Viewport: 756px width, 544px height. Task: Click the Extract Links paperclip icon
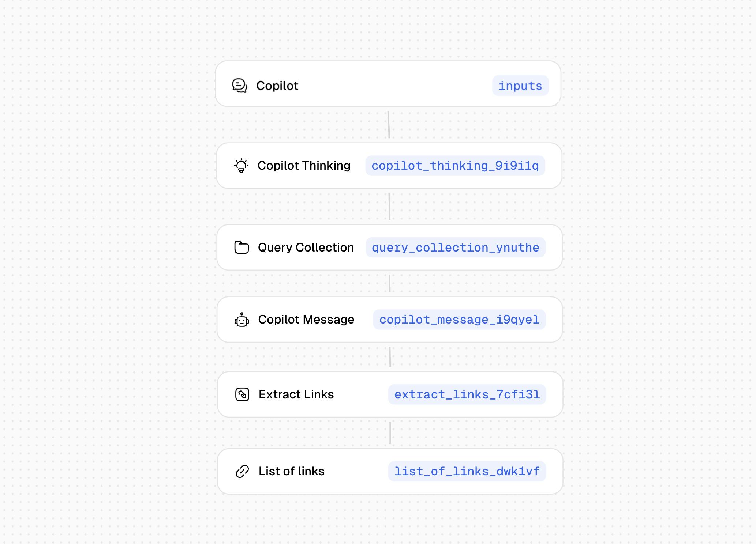coord(242,394)
